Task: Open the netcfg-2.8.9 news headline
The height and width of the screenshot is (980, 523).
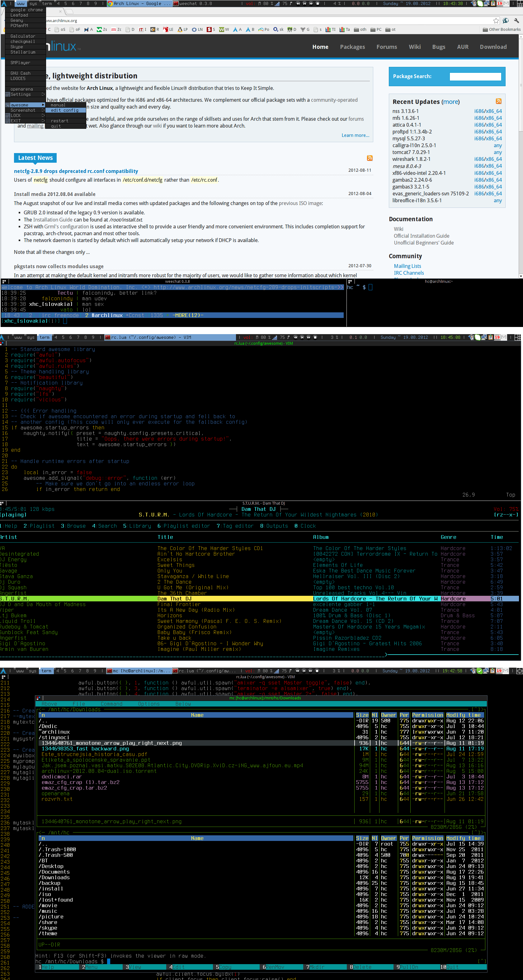Action: click(x=76, y=171)
